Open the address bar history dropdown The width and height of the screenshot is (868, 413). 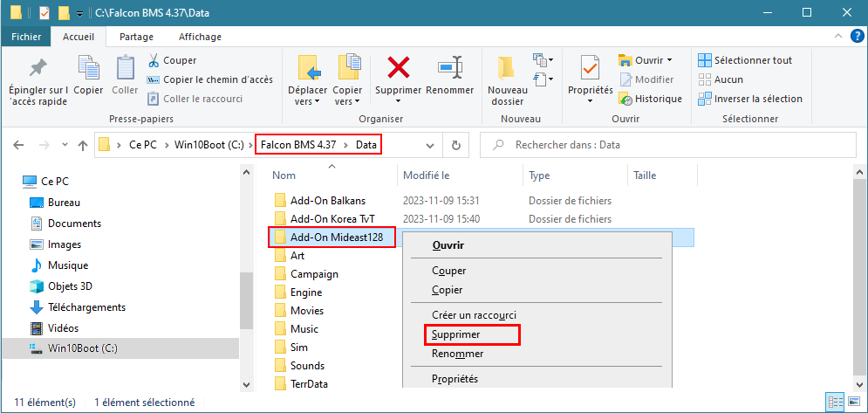point(429,145)
